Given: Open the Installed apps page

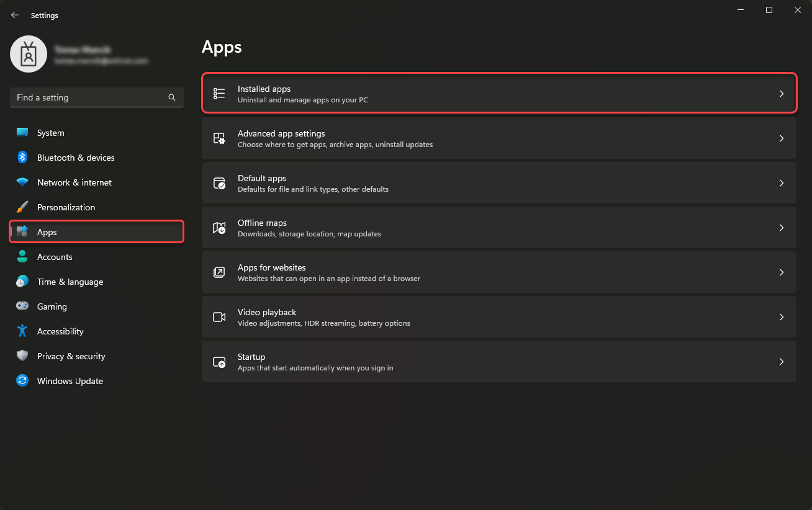Looking at the screenshot, I should click(499, 94).
